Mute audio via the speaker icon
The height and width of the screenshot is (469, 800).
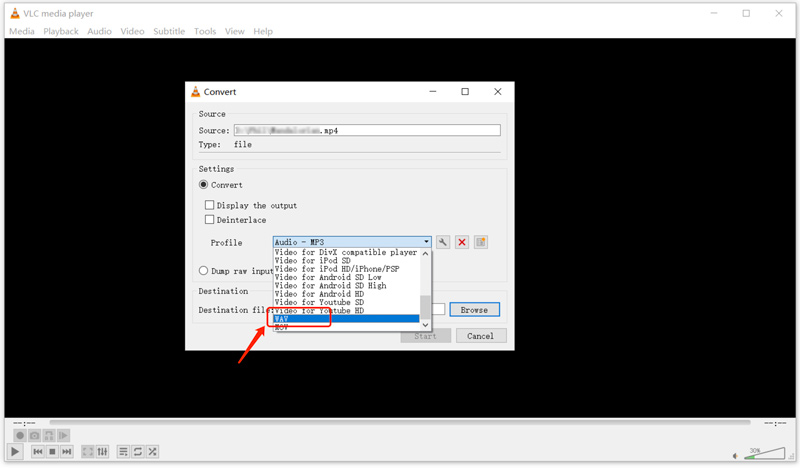735,456
